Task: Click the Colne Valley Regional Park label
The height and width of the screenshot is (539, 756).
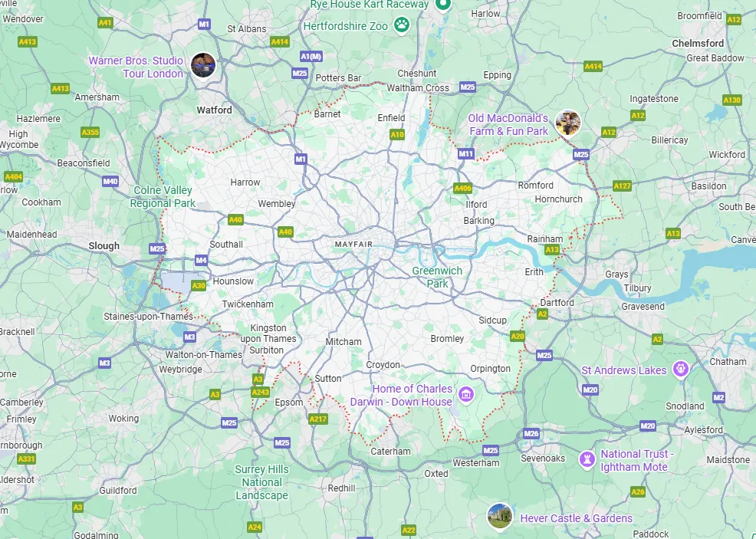Action: [163, 197]
